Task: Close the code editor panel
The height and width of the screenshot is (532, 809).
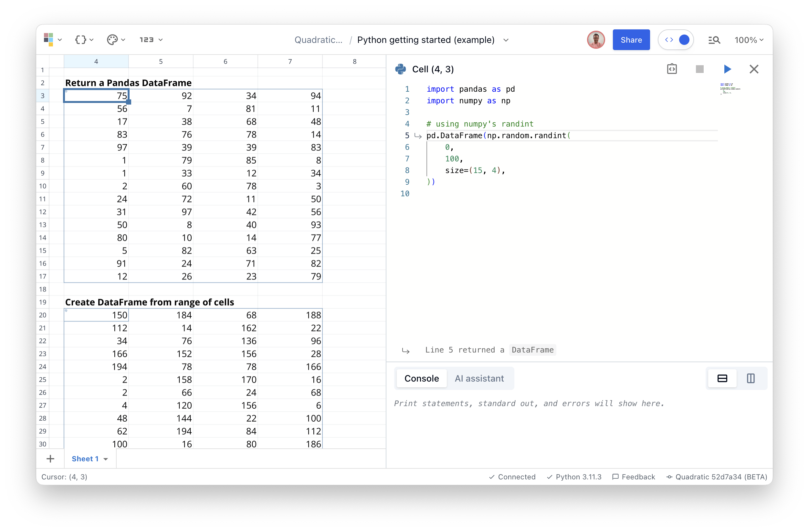Action: tap(754, 69)
